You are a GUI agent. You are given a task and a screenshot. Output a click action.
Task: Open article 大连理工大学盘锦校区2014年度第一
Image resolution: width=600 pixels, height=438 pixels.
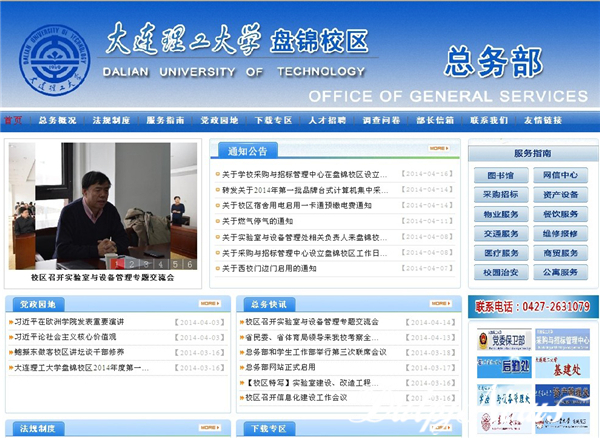(82, 368)
